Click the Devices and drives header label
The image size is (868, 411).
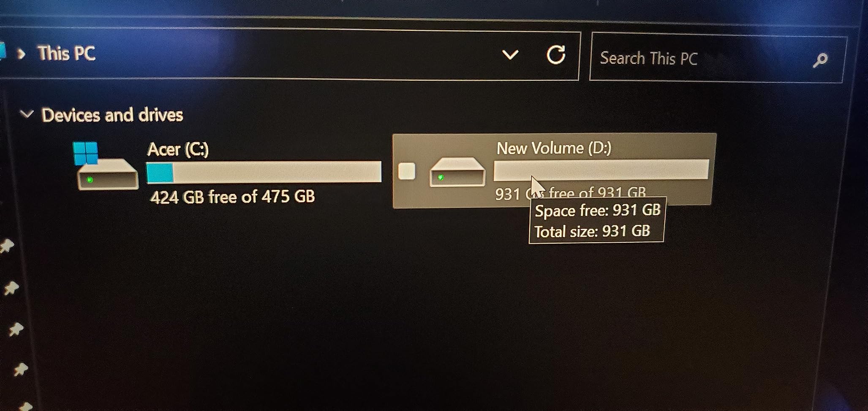tap(112, 115)
